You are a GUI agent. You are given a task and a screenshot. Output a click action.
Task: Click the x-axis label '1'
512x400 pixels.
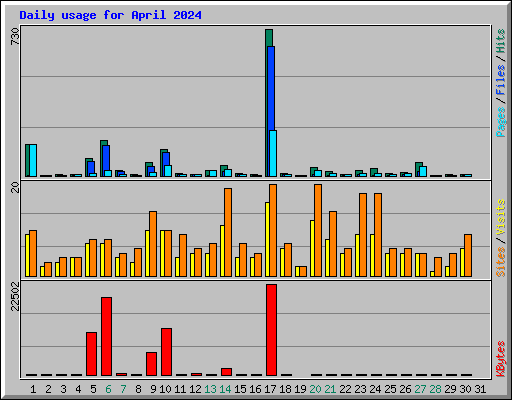[x=33, y=389]
